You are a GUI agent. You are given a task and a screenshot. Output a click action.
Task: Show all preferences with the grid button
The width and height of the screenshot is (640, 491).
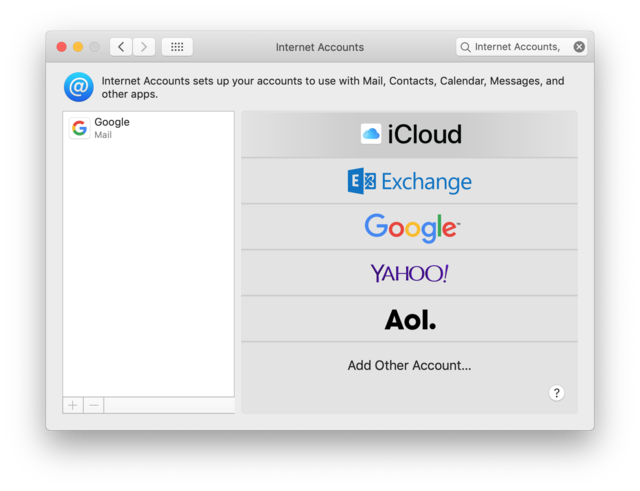(x=177, y=47)
